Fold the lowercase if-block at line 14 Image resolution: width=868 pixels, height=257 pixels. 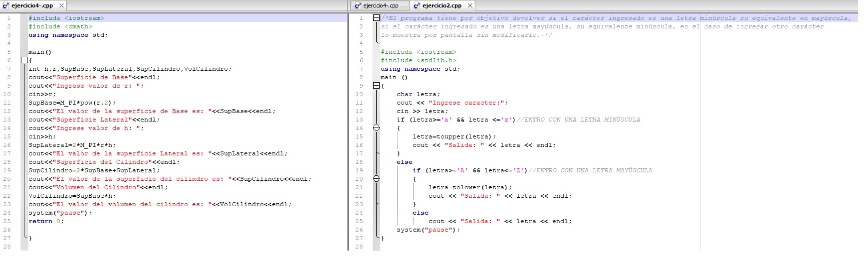[x=376, y=128]
